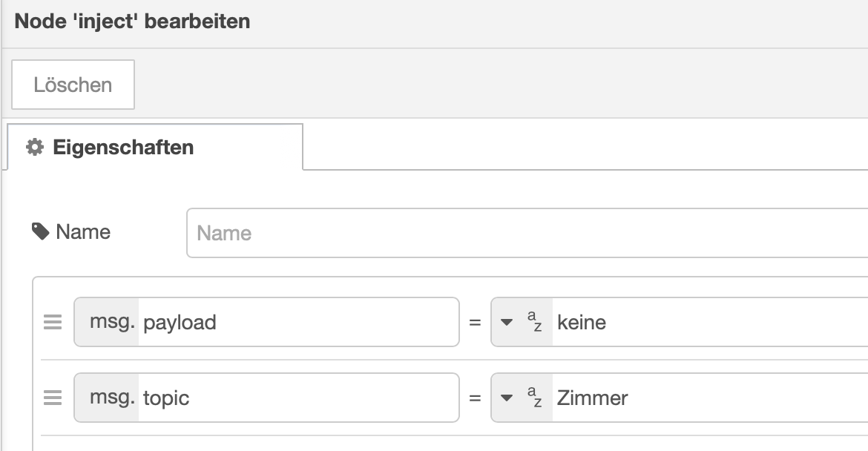Switch to the Eigenschaften tab
This screenshot has height=451, width=868.
click(x=122, y=148)
